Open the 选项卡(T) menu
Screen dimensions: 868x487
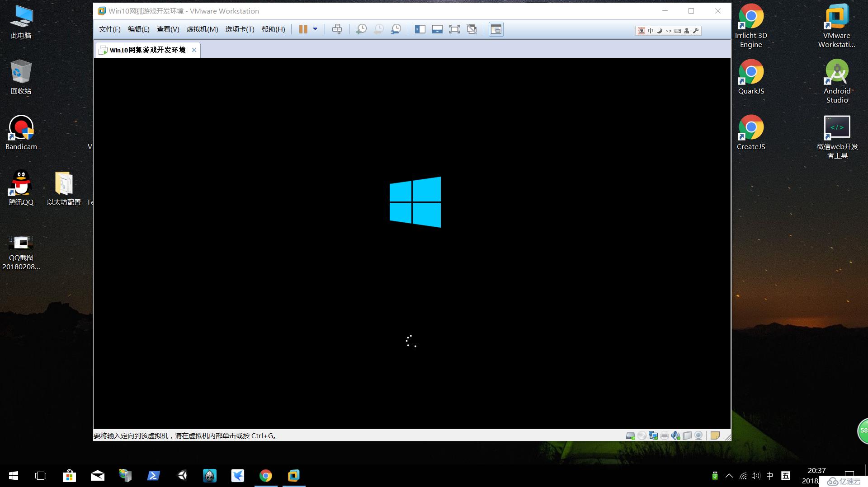point(240,29)
